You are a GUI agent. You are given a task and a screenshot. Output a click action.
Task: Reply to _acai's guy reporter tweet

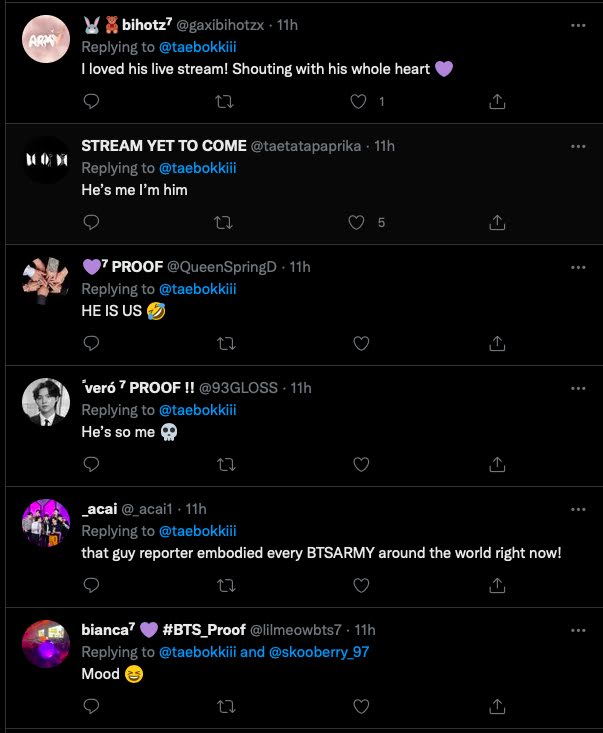click(91, 585)
